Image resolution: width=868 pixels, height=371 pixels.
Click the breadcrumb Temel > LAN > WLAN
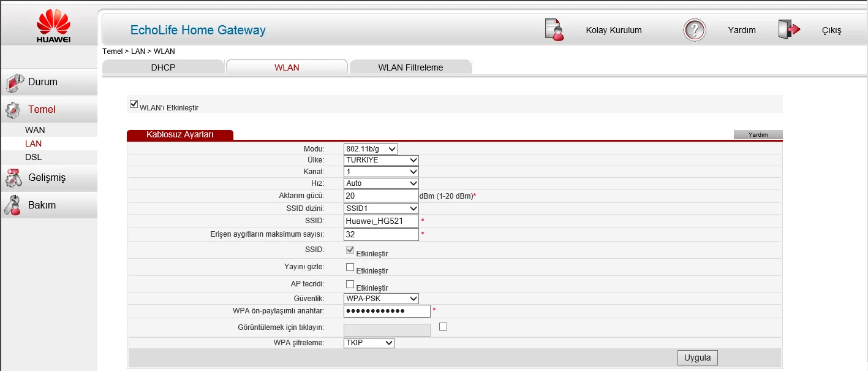pyautogui.click(x=138, y=52)
